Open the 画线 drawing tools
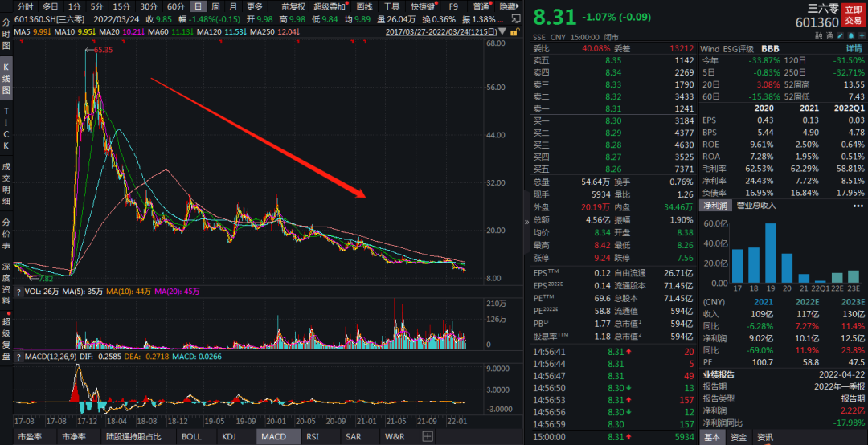868x445 pixels. [365, 7]
